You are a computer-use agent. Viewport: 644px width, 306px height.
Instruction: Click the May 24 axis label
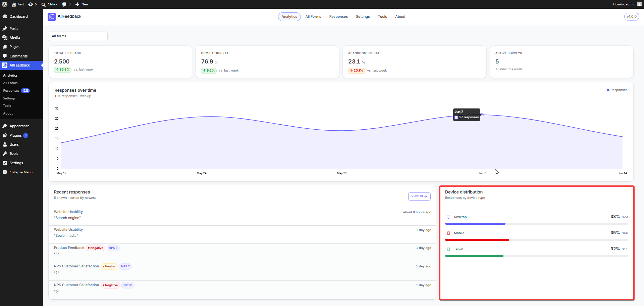(202, 173)
